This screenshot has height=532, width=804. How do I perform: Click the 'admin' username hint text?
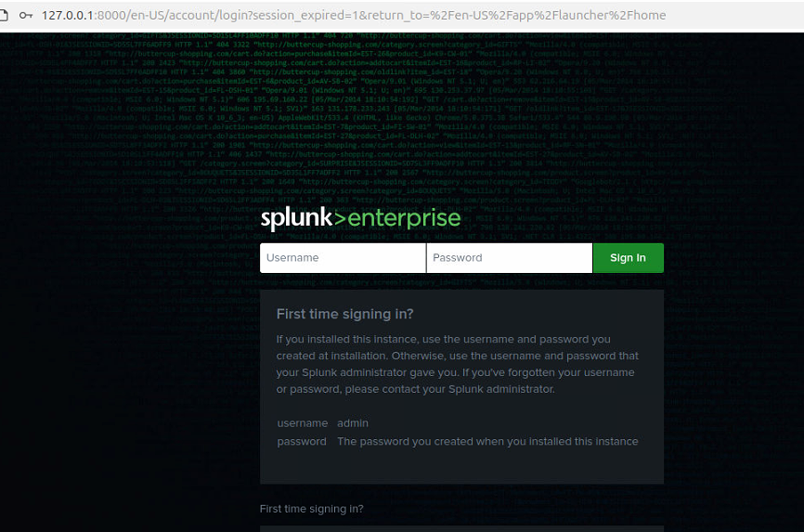click(x=353, y=423)
